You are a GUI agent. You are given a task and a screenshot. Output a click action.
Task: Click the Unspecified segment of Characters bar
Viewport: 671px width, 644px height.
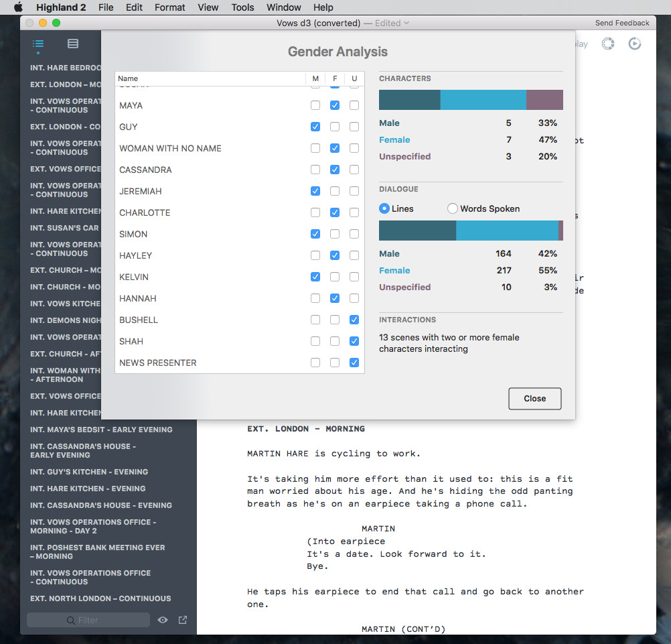point(544,100)
